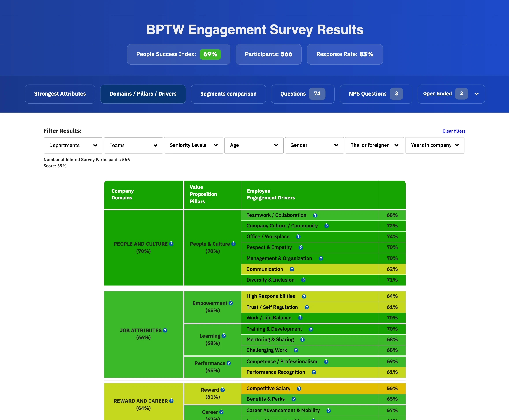Open help tooltip for Teamwork / Collaboration
509x420 pixels.
pyautogui.click(x=315, y=215)
